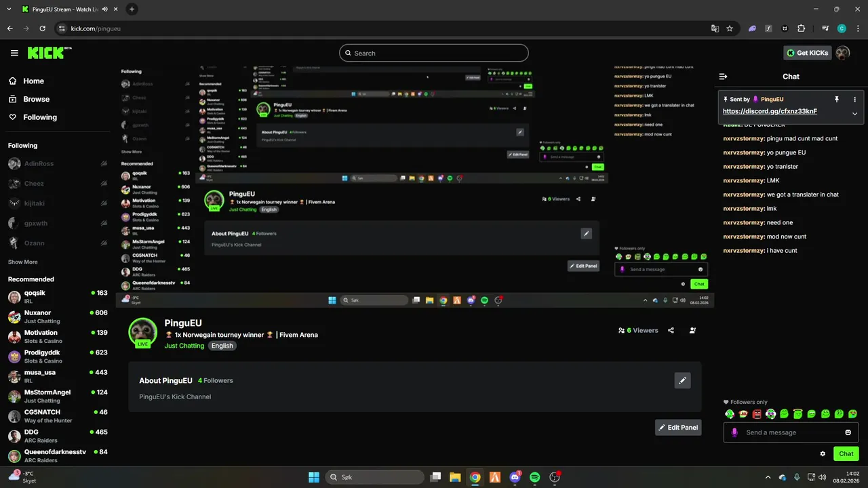Open CG5NATCH recommended channel
Viewport: 868px width, 488px height.
(x=57, y=416)
